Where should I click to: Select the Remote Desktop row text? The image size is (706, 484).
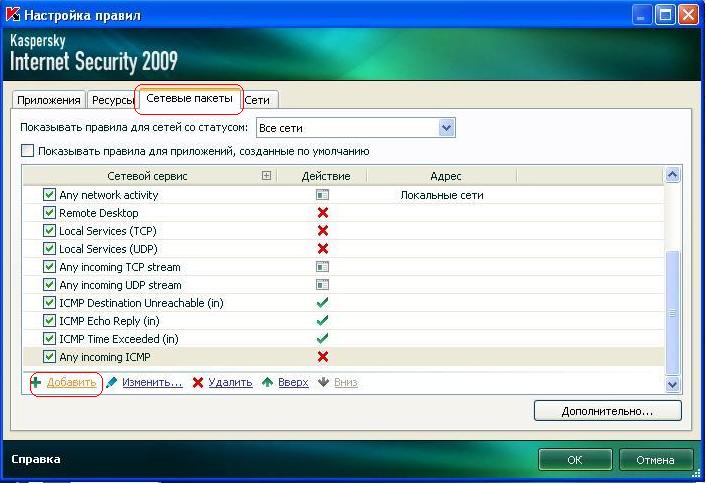point(99,213)
